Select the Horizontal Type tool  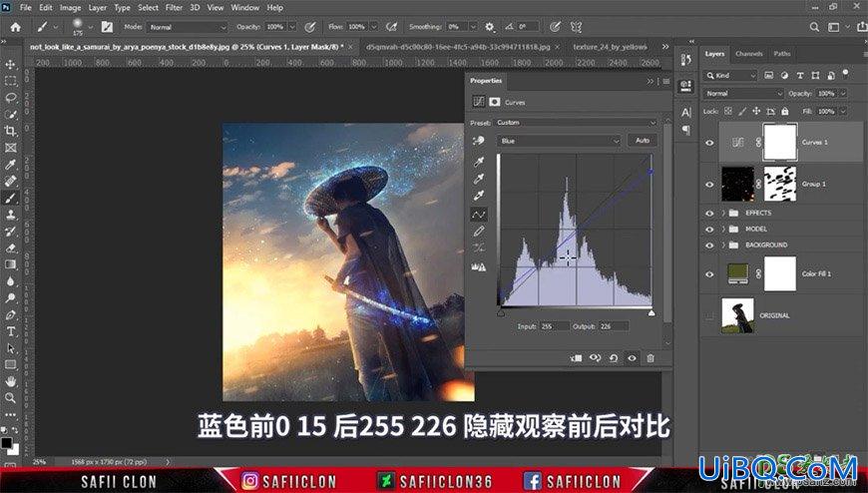pos(10,331)
